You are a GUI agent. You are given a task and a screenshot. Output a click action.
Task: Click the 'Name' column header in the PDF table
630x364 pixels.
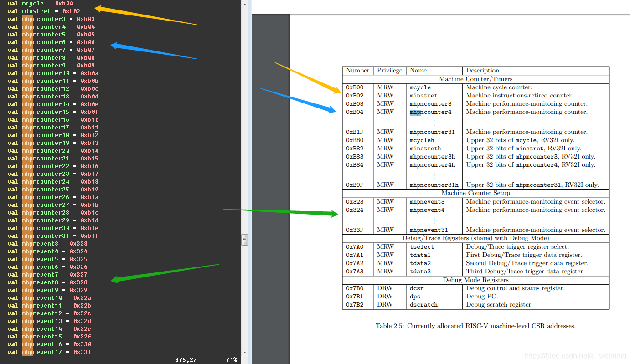click(418, 71)
